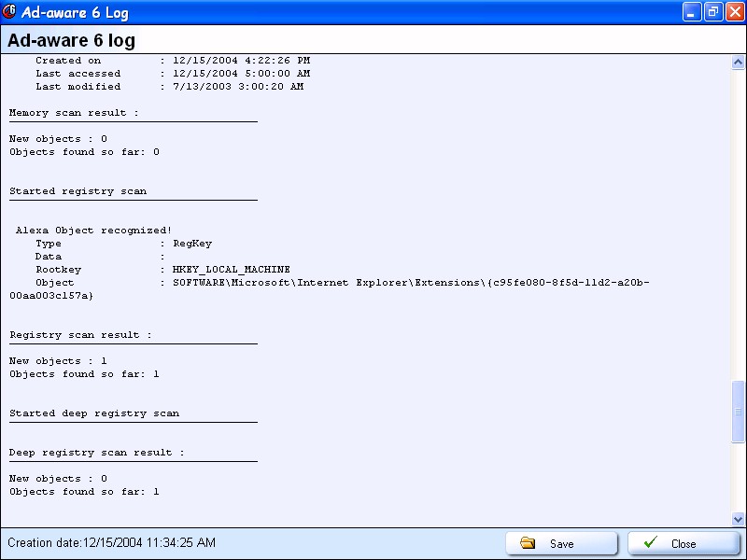The image size is (747, 560).
Task: Click the 'Created on' date 12/15/2004 4:22:26 PM
Action: tap(242, 61)
